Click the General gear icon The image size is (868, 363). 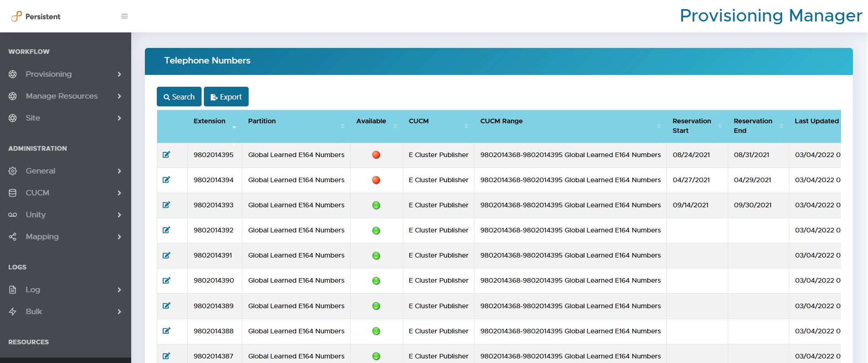tap(13, 171)
